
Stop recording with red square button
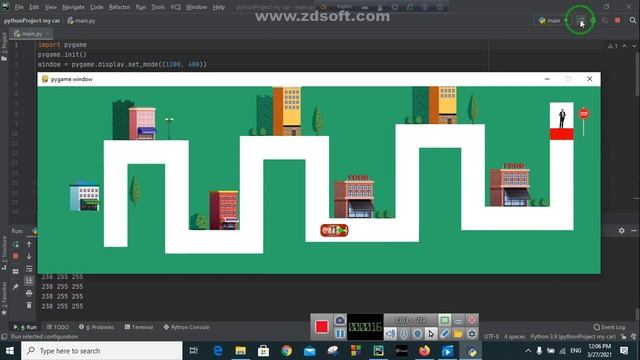pyautogui.click(x=322, y=327)
